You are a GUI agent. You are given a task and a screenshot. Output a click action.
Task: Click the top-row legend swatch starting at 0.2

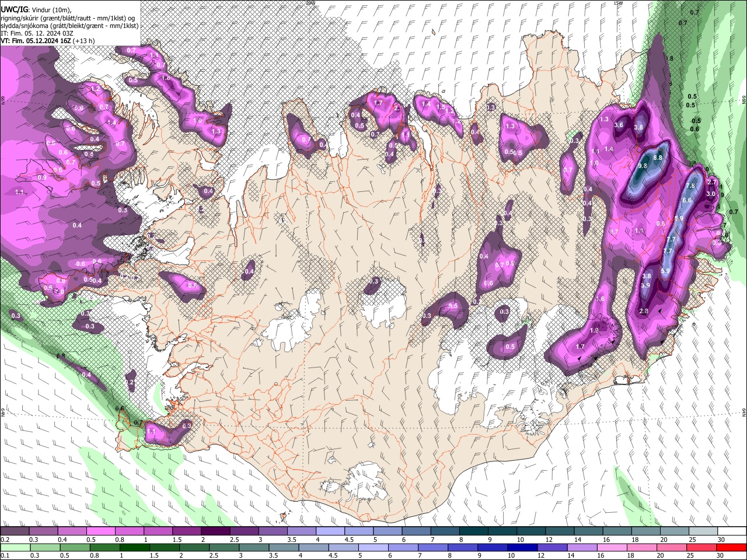coord(15,531)
